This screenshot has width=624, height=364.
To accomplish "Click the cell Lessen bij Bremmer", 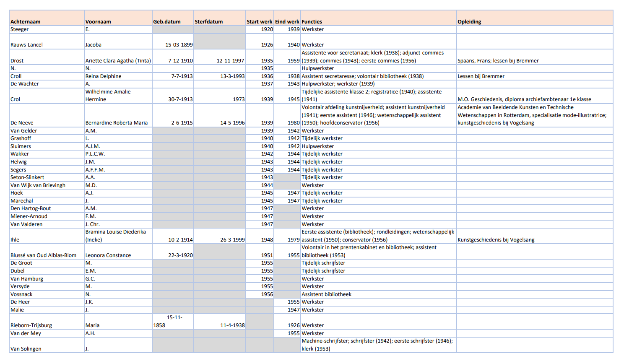I will (x=481, y=76).
